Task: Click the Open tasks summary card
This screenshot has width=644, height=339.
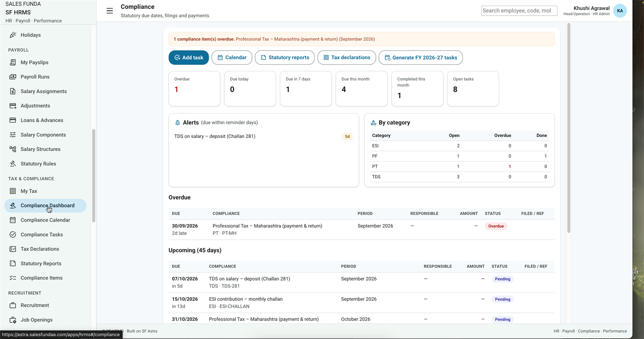Action: point(473,89)
